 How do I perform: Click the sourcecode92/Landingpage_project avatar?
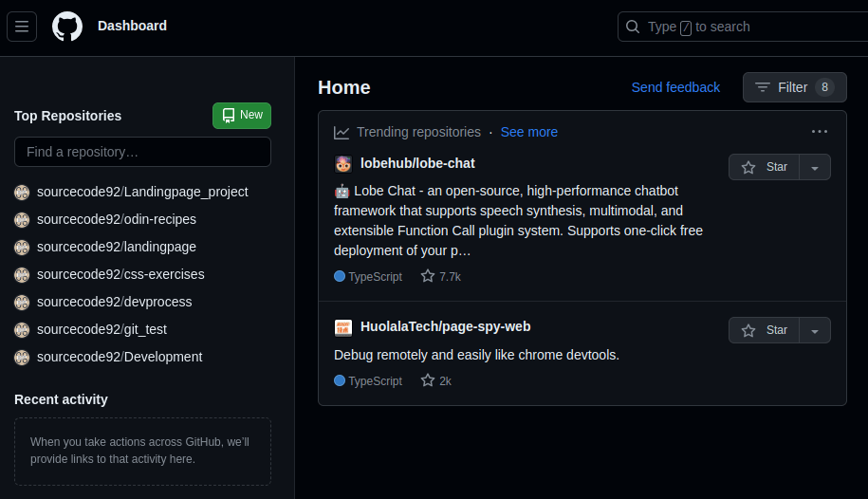tap(22, 193)
